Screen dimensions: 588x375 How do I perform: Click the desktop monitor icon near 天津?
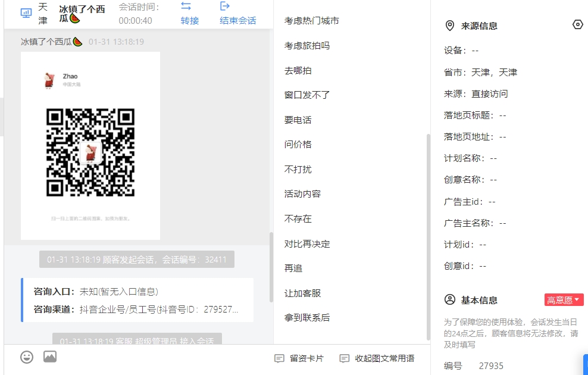(x=26, y=13)
